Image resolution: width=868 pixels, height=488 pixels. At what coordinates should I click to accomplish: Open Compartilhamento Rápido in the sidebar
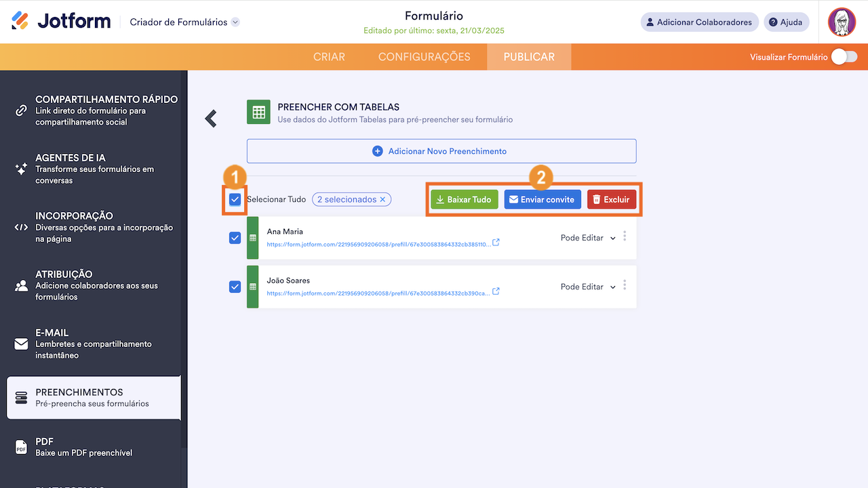click(x=94, y=110)
